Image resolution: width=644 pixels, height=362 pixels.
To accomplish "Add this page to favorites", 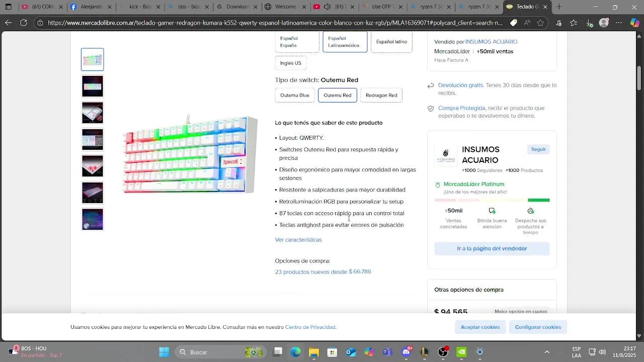I will point(540,23).
